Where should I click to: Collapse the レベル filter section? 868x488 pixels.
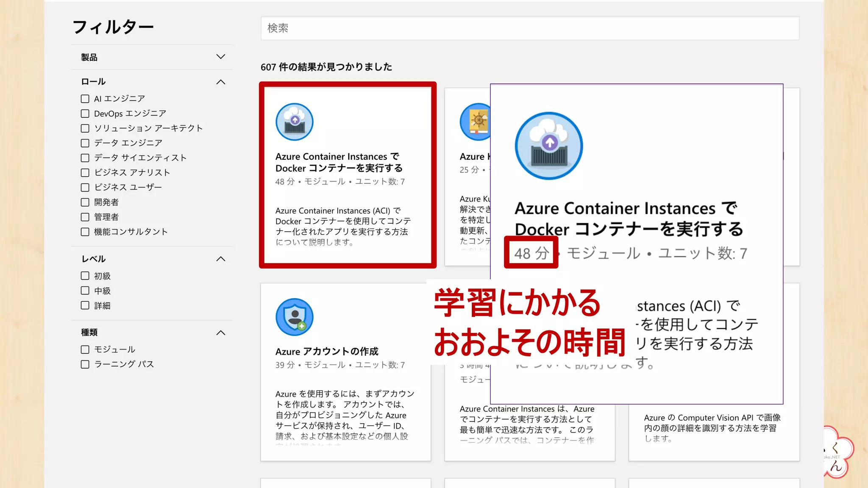[x=221, y=259]
